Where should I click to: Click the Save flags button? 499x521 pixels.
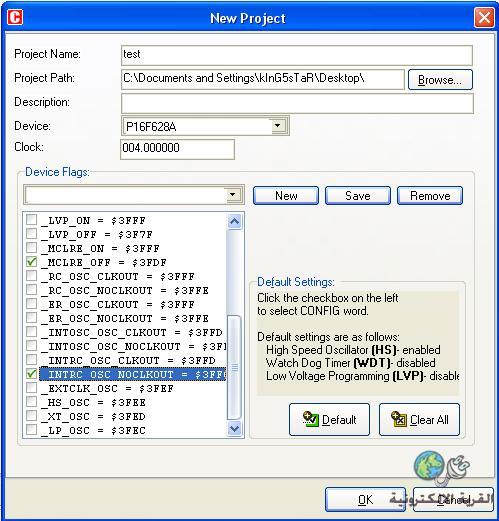(358, 195)
